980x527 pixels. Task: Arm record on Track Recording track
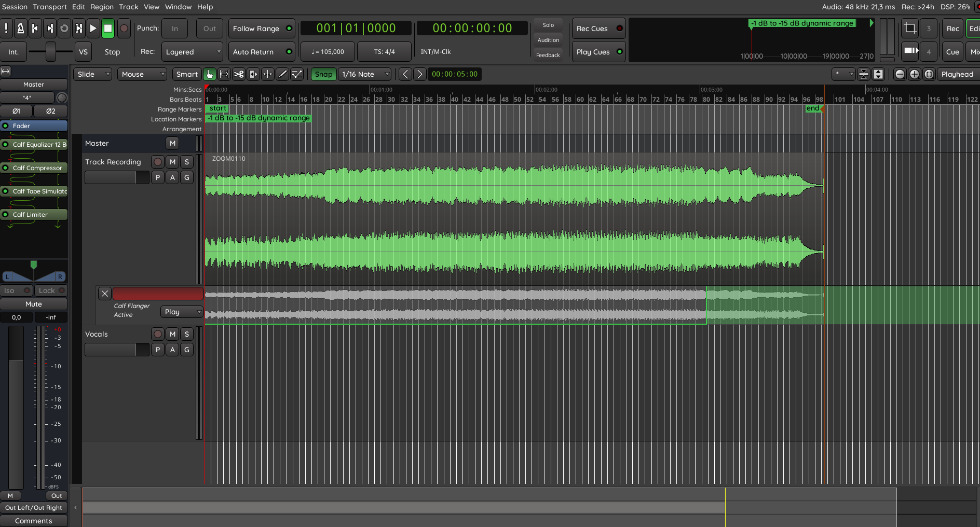coord(158,162)
